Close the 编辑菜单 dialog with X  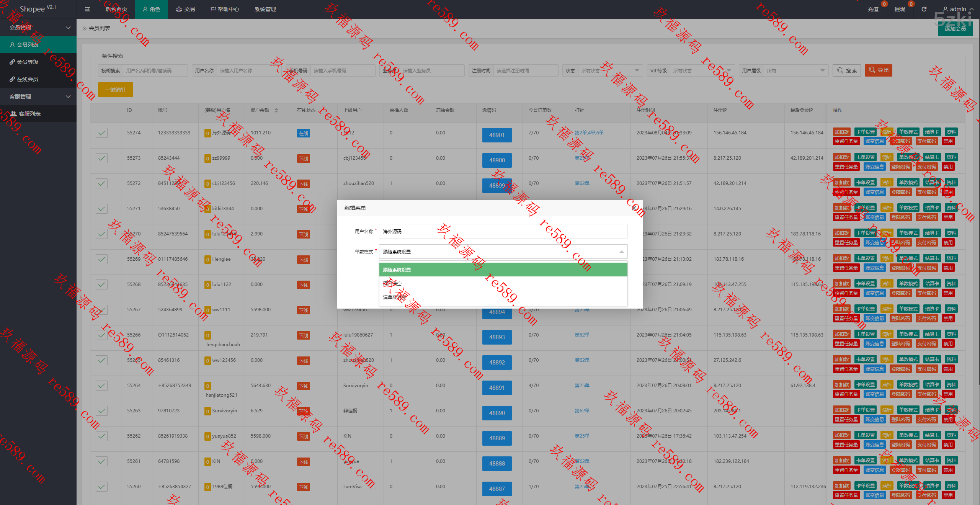click(x=634, y=208)
